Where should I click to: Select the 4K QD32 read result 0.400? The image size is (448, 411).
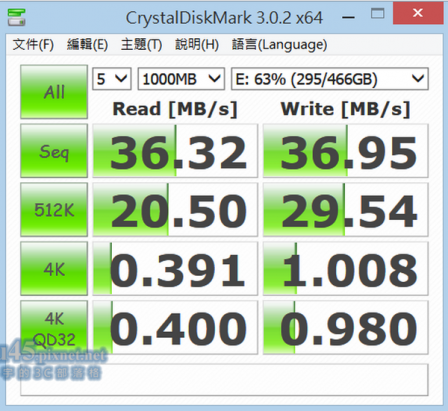[175, 328]
